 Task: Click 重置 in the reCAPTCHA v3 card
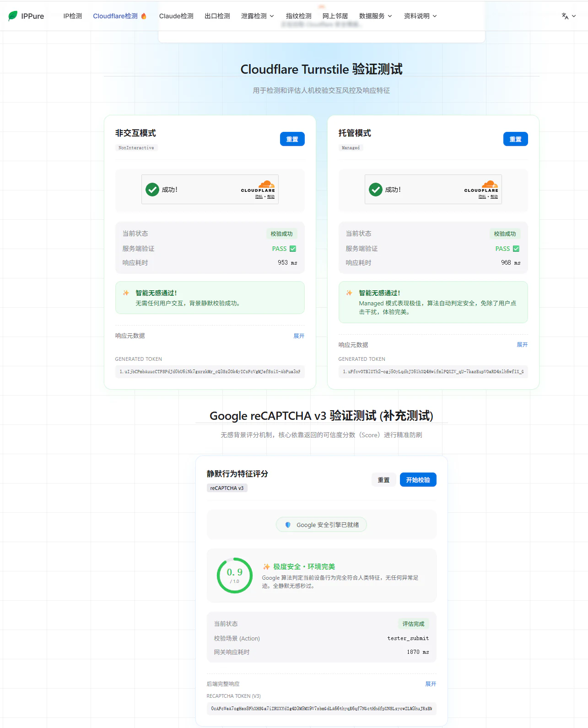tap(384, 480)
